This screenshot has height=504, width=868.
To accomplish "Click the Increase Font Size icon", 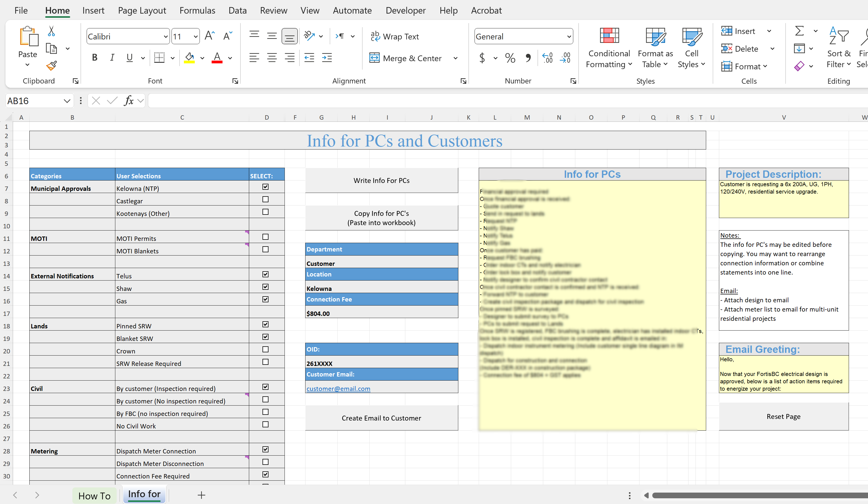I will coord(209,36).
